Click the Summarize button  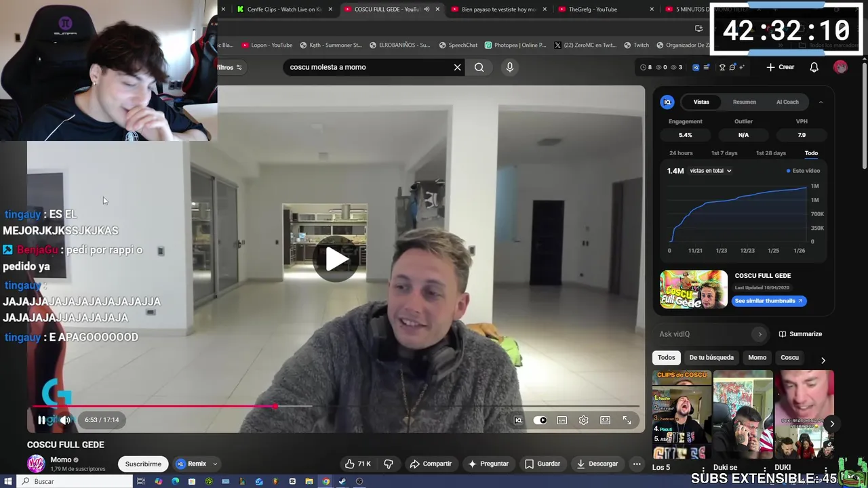[x=800, y=334]
